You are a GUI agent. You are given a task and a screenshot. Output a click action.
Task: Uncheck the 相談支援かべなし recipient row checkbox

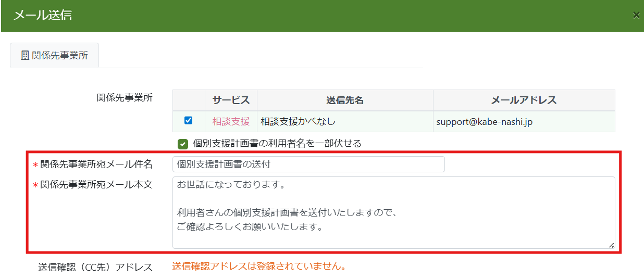[189, 121]
